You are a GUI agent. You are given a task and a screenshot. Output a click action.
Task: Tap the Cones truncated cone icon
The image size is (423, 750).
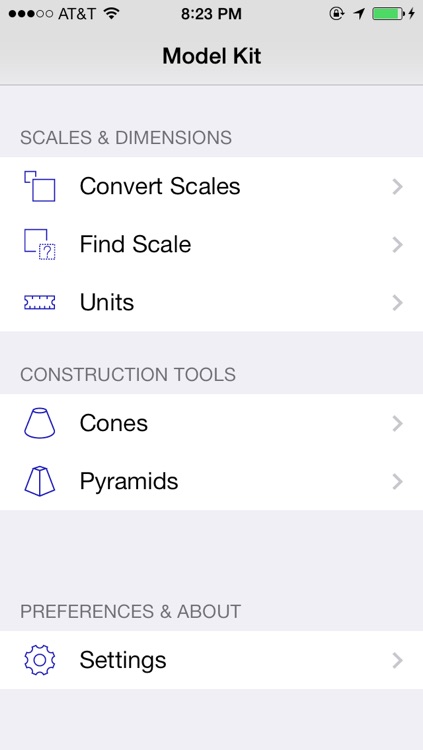coord(40,423)
